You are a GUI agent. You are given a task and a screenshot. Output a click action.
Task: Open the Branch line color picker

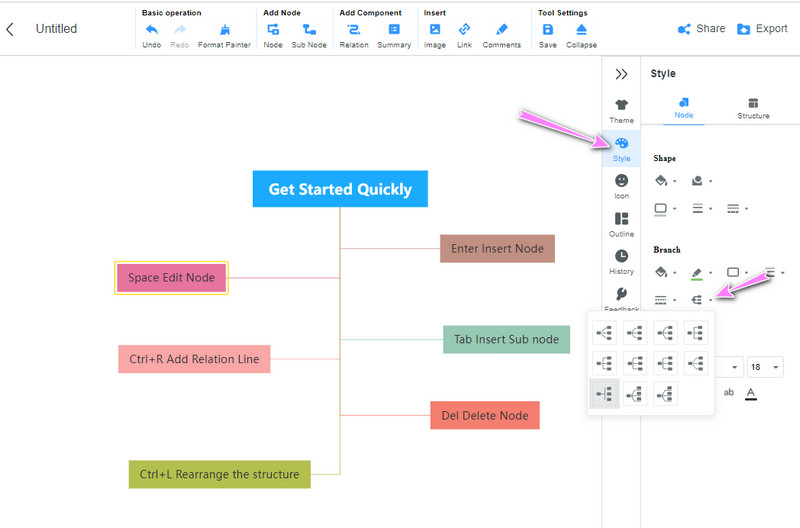699,272
